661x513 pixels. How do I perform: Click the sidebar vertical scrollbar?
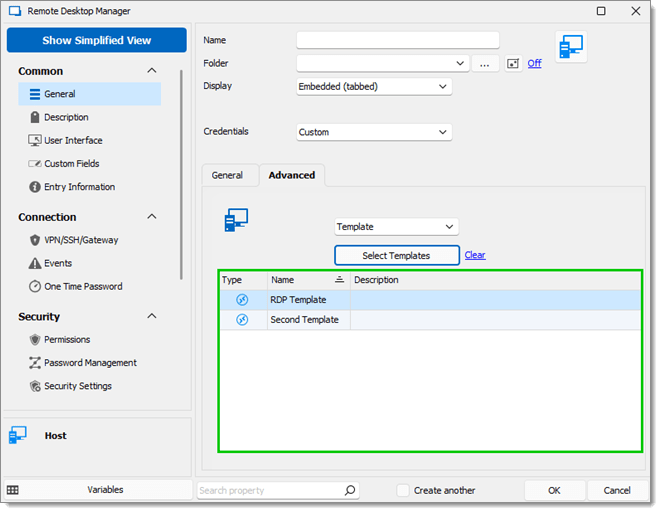(181, 175)
